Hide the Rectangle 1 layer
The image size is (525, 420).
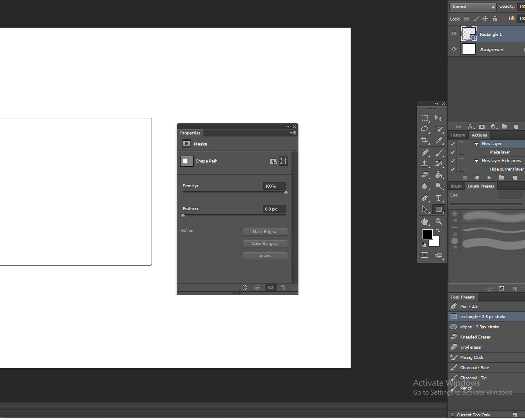coord(454,34)
